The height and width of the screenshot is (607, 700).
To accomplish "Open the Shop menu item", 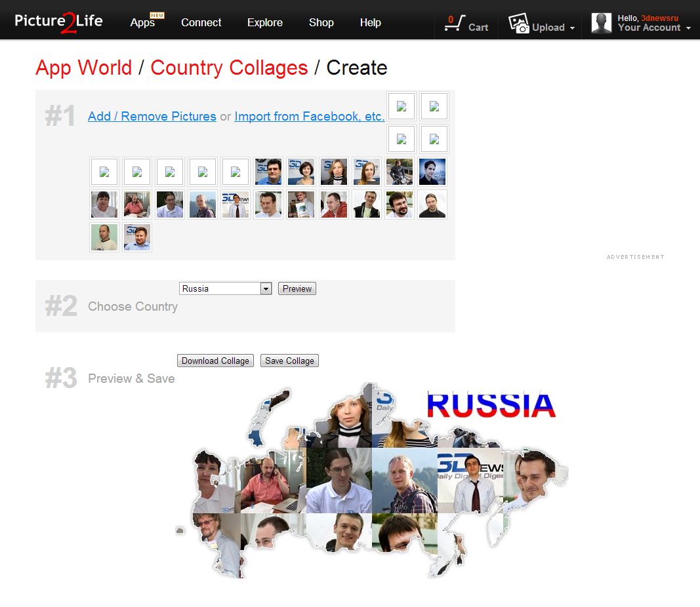I will pyautogui.click(x=321, y=22).
